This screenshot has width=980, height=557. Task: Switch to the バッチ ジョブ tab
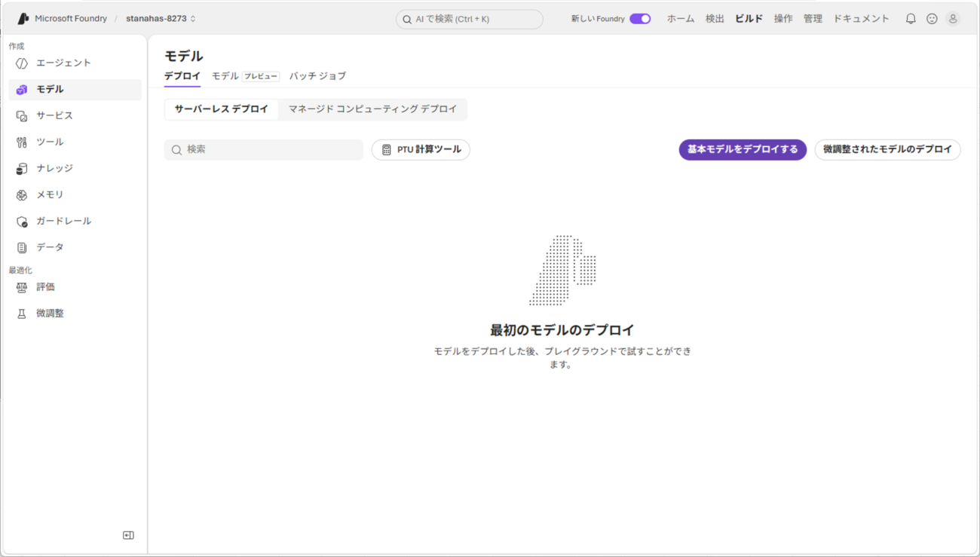[x=317, y=76]
